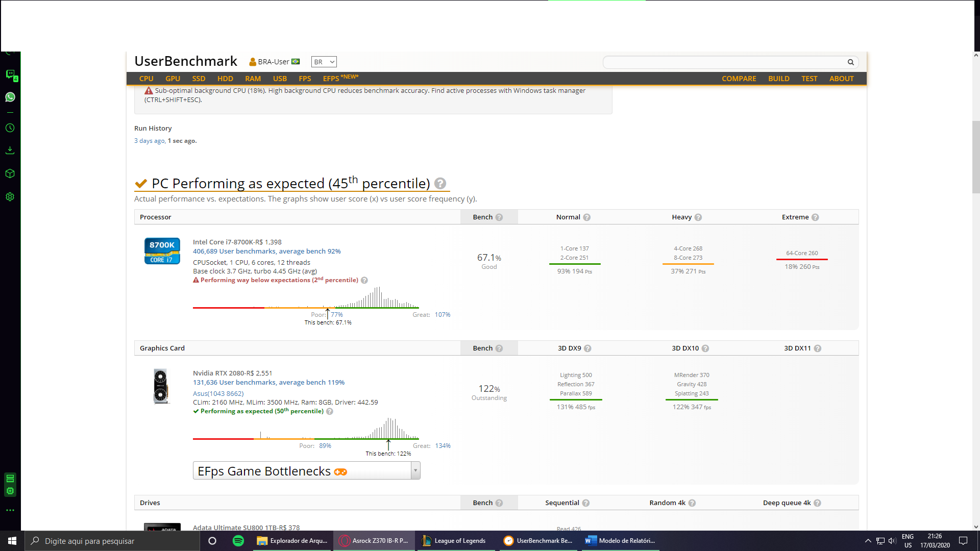Click help icon beside Heavy column
Viewport: 980px width, 551px height.
pos(698,217)
